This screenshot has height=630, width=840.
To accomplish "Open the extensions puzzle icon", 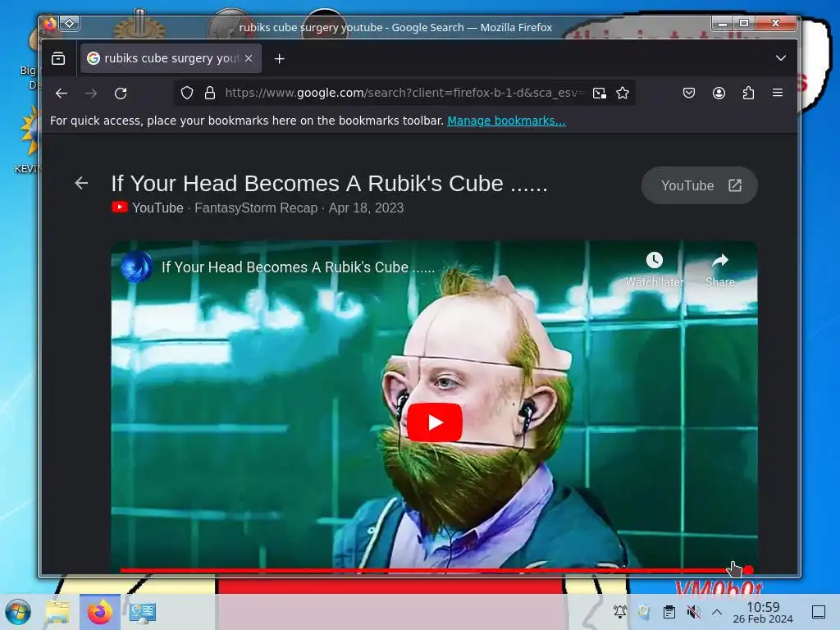I will tap(748, 94).
